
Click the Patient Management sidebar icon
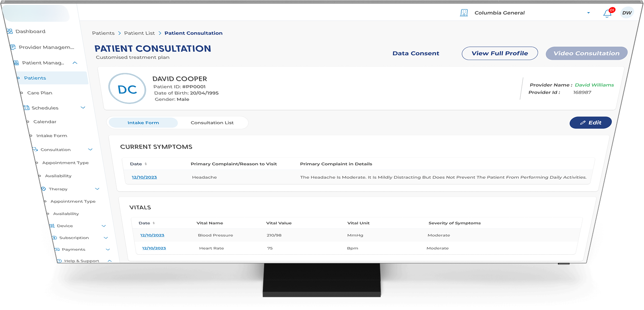[x=16, y=63]
